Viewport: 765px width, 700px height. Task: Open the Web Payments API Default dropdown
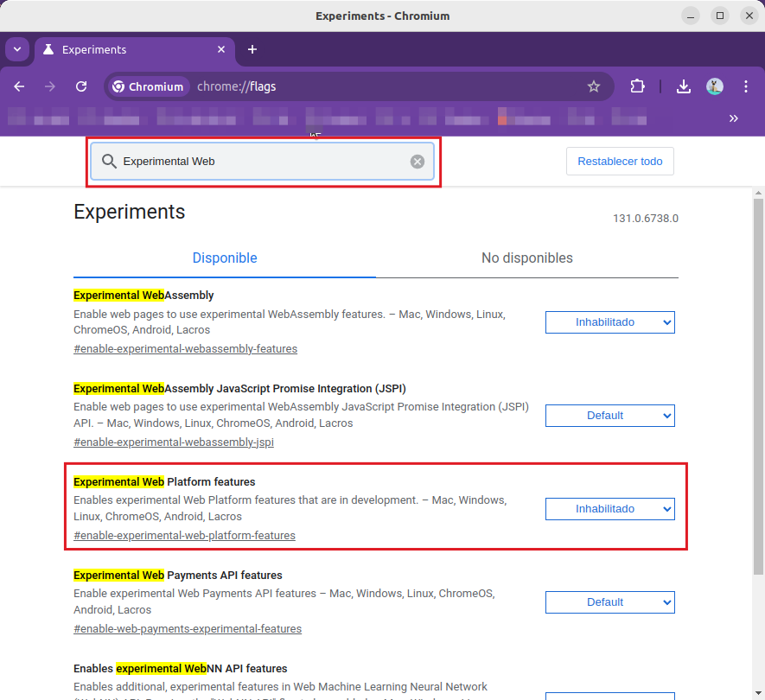click(610, 602)
